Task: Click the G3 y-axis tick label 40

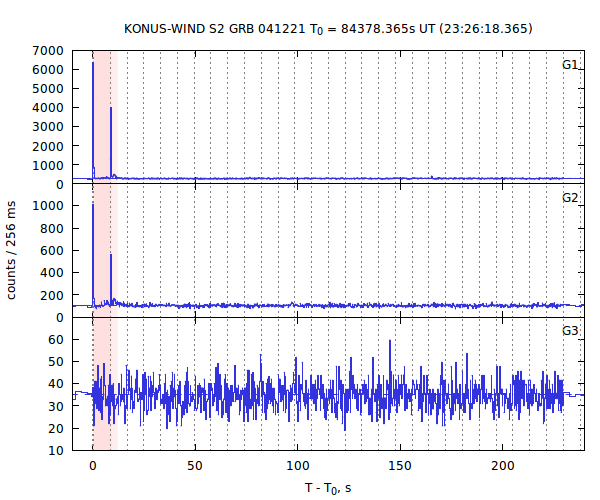Action: pyautogui.click(x=56, y=384)
